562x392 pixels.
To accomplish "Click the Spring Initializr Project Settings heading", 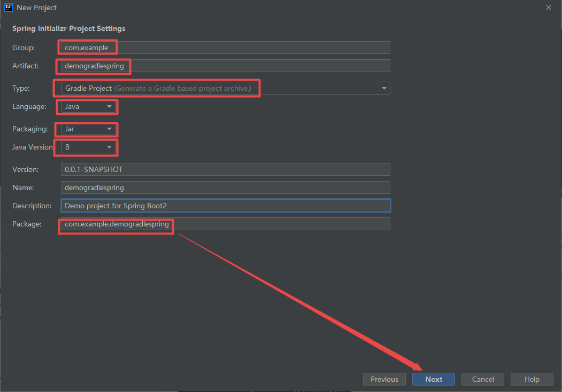I will [69, 29].
